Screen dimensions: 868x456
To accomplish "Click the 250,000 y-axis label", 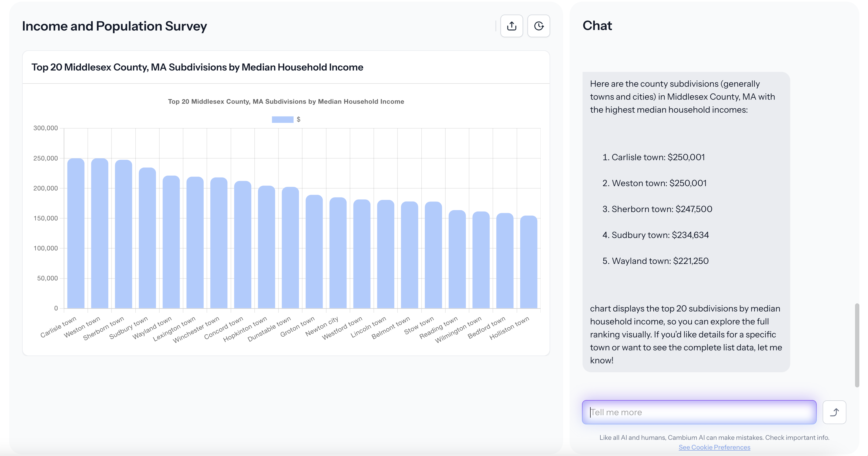I will click(45, 158).
